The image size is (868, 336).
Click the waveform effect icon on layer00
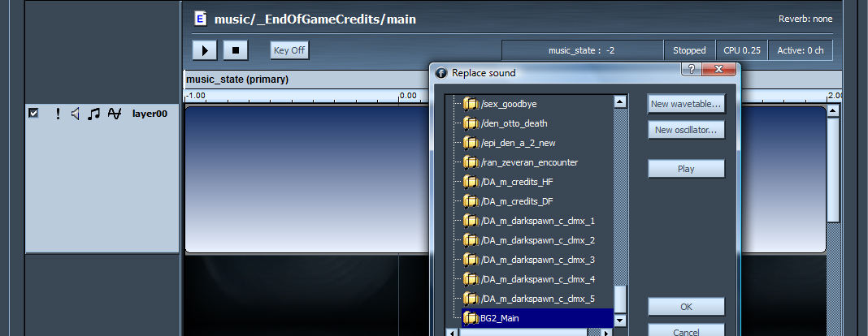pos(114,114)
